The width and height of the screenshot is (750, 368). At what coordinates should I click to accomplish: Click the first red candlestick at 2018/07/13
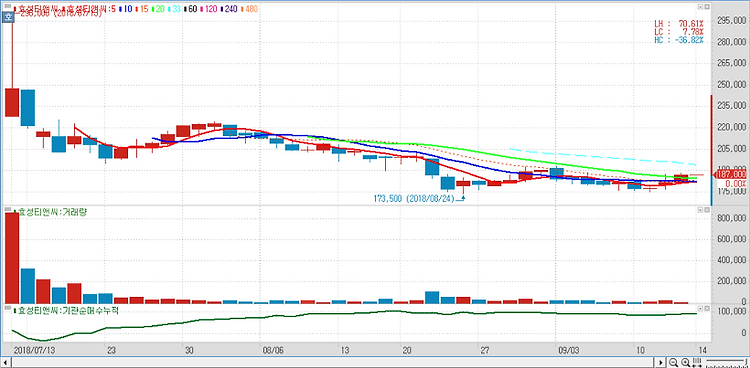(x=11, y=102)
